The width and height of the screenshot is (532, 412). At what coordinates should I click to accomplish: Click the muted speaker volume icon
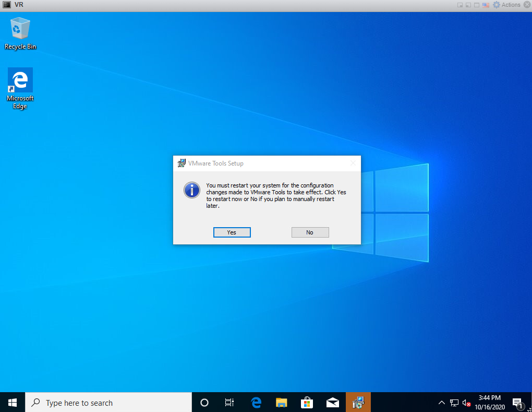click(x=466, y=403)
